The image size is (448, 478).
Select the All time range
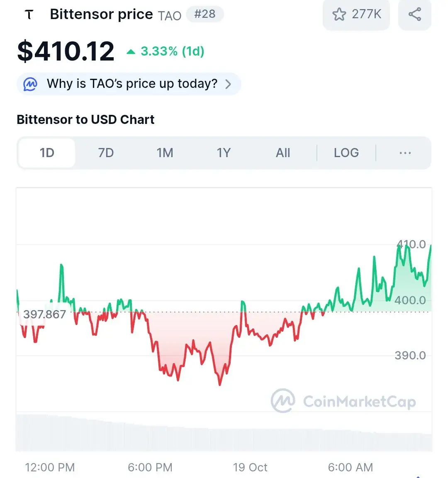click(x=283, y=153)
